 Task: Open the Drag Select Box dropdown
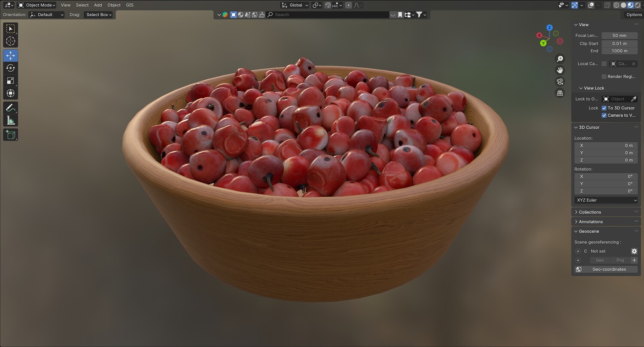tap(98, 15)
